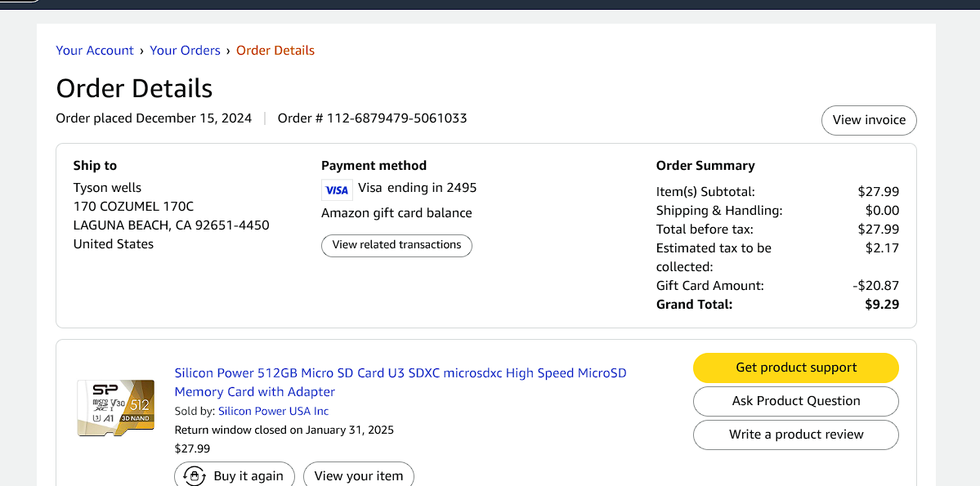980x486 pixels.
Task: Navigate to Your Orders breadcrumb
Action: pyautogui.click(x=185, y=51)
